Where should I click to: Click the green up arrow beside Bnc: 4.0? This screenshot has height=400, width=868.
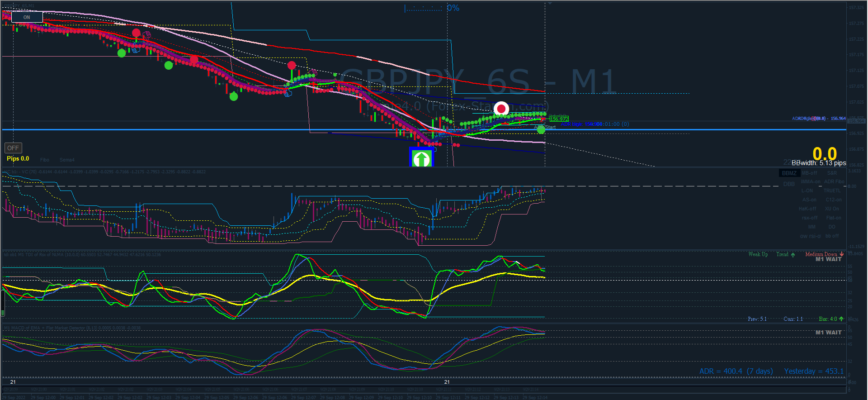(x=841, y=319)
